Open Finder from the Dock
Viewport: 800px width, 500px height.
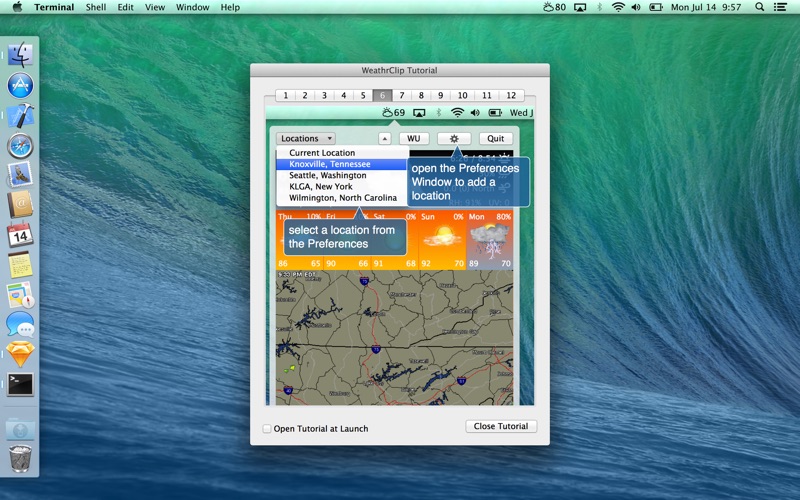(20, 55)
